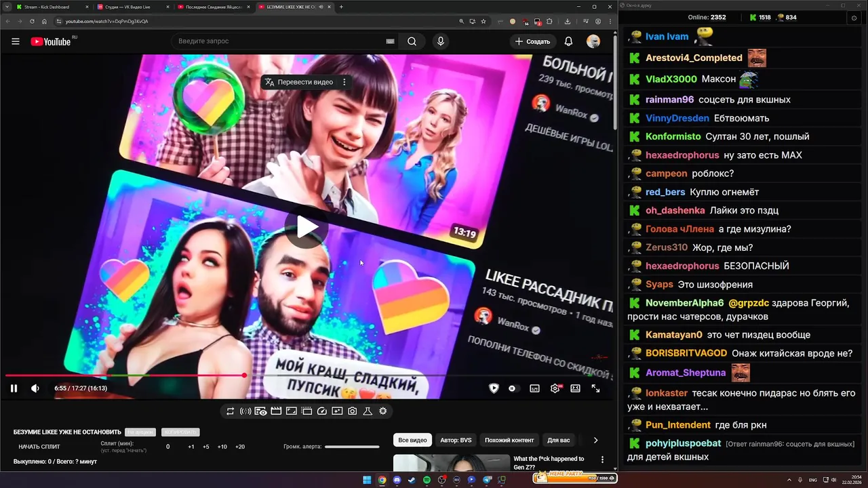
Task: Select the Автор: BVS chip
Action: coord(456,440)
